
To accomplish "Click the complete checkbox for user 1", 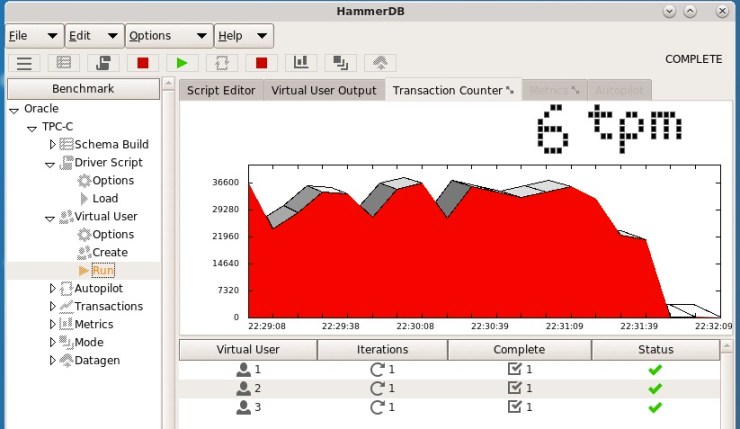I will (515, 369).
